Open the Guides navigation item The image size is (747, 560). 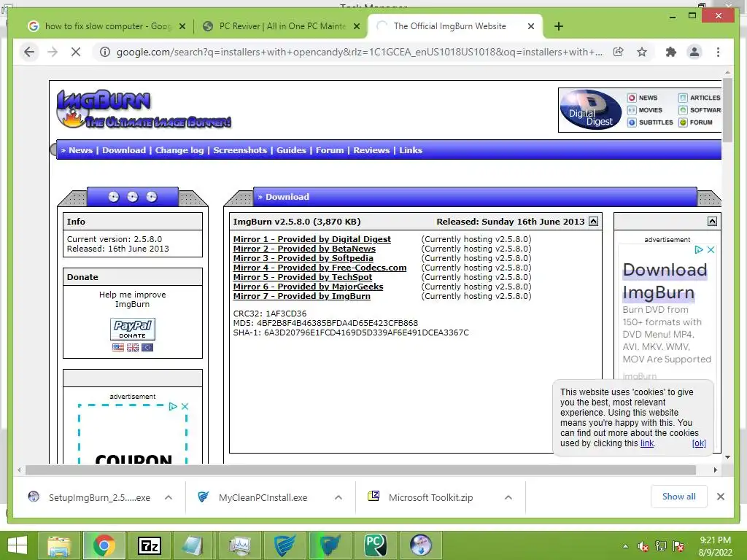tap(291, 150)
